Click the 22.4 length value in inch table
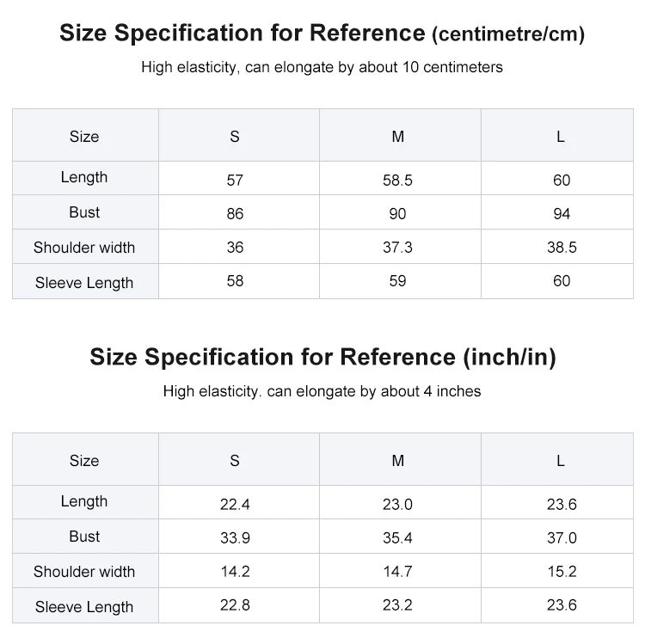Screen dimensions: 645x644 tap(235, 504)
